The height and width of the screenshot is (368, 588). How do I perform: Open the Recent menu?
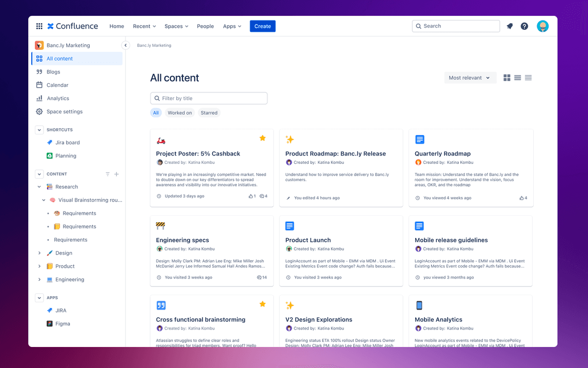pyautogui.click(x=144, y=26)
